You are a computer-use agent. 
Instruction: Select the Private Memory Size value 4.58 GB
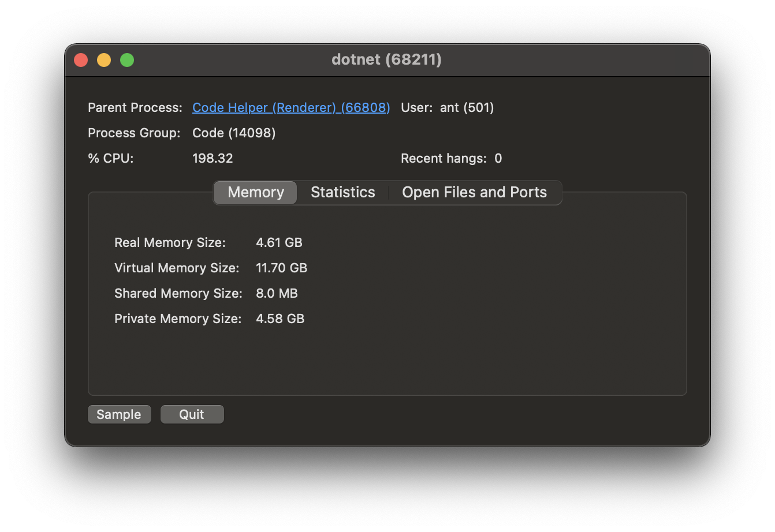click(280, 319)
